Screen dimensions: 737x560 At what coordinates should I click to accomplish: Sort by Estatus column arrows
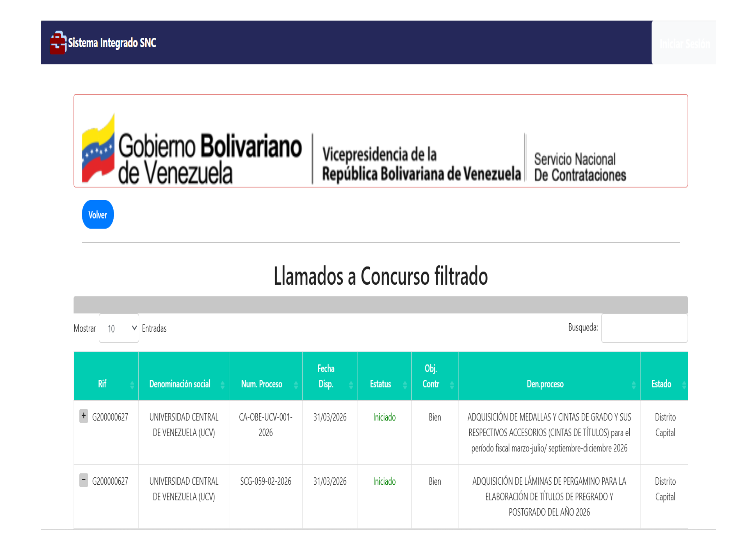405,385
